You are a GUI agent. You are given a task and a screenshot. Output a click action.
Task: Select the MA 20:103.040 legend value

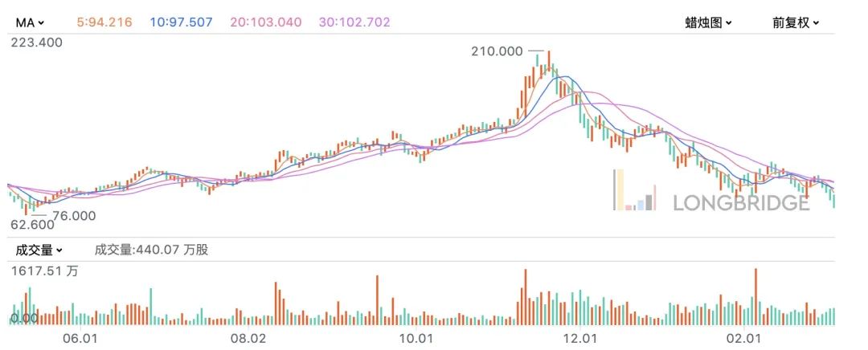(x=264, y=22)
